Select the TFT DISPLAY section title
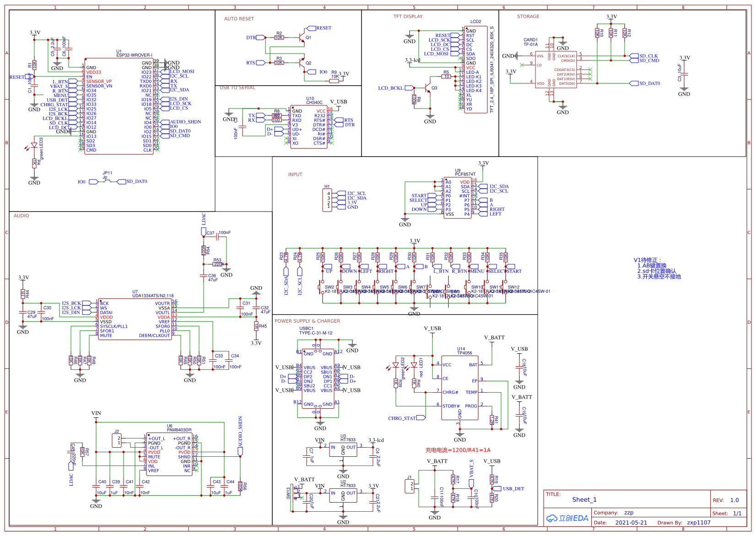Viewport: 756px width, 536px height. coord(408,16)
